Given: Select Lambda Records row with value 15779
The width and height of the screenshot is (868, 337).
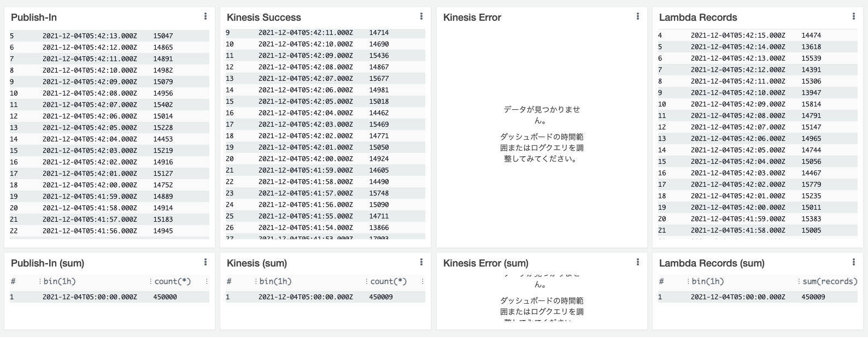Looking at the screenshot, I should click(x=758, y=184).
